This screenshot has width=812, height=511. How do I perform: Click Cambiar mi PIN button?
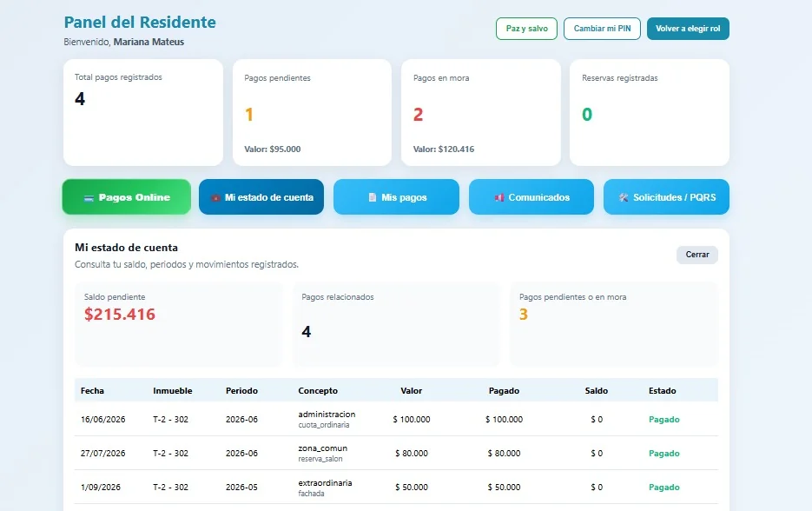pyautogui.click(x=602, y=29)
